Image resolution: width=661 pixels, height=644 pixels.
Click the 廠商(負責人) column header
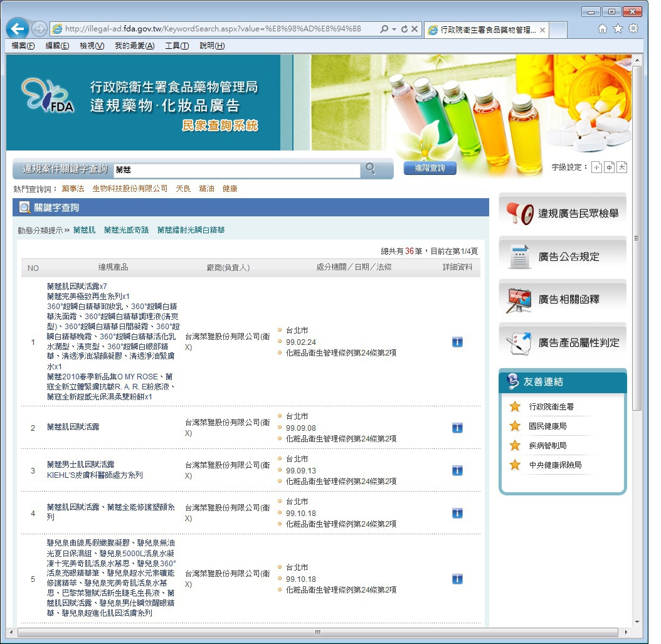[x=228, y=268]
